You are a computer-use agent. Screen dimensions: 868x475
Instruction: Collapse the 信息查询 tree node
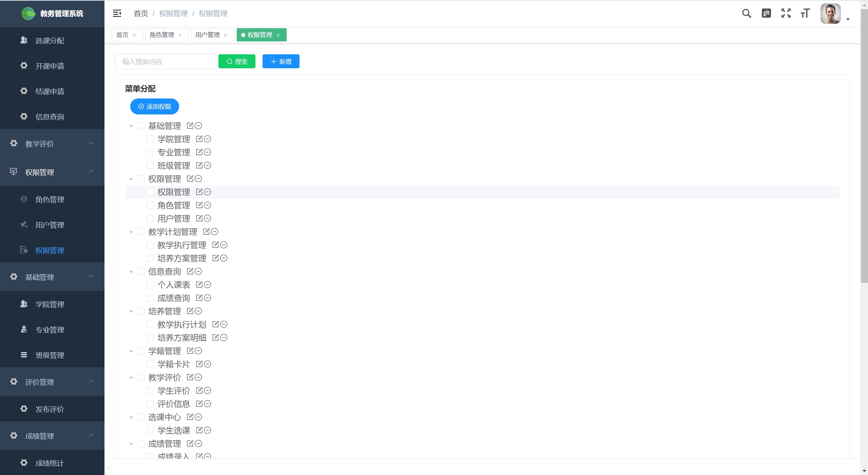tap(131, 272)
